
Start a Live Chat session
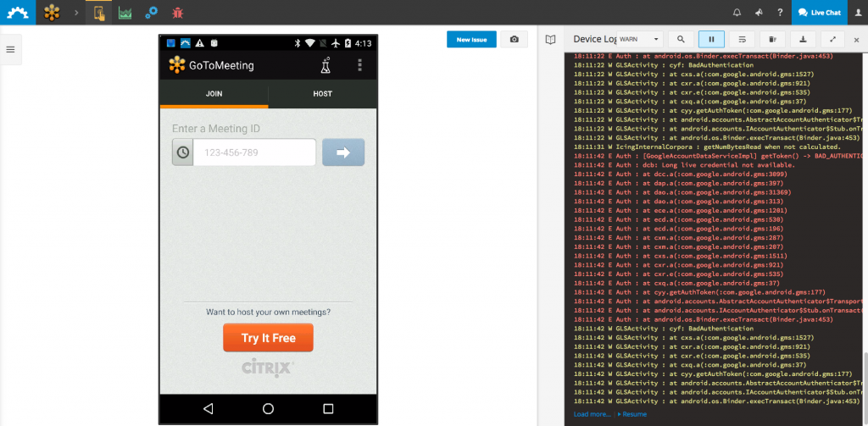point(820,12)
